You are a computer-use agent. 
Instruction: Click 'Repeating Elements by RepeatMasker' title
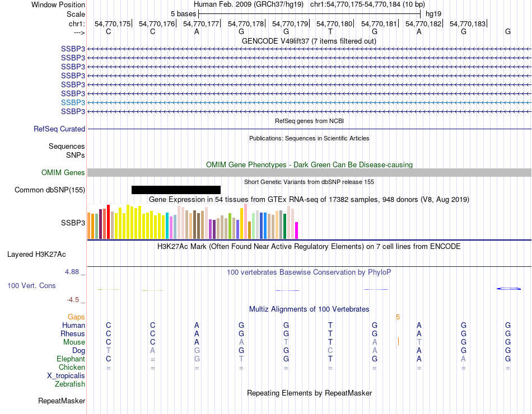click(x=309, y=393)
